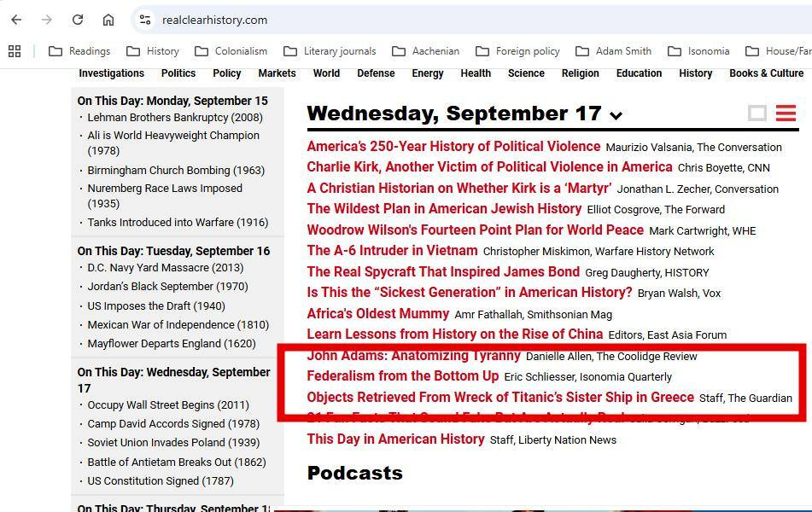Open Jordan's Black September (1970) entry
812x512 pixels.
point(168,287)
